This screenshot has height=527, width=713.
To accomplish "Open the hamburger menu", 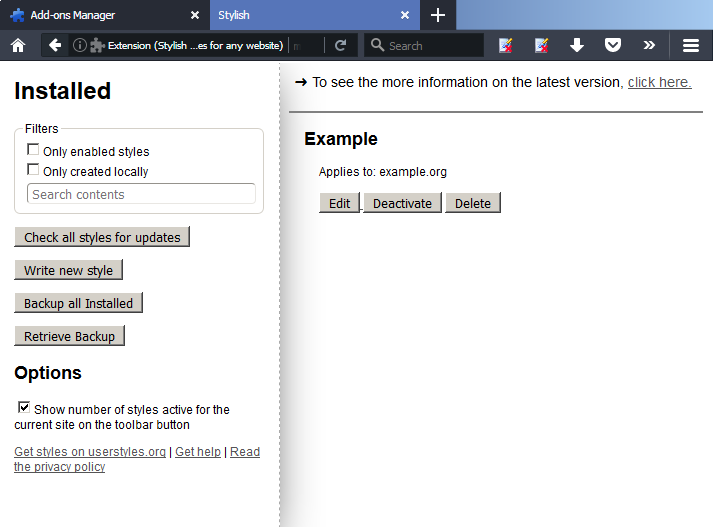I will coord(690,45).
